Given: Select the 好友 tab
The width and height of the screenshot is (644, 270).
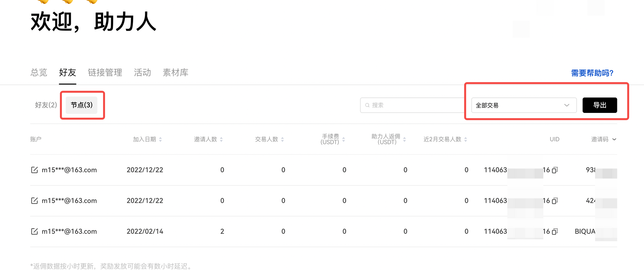Looking at the screenshot, I should click(68, 73).
